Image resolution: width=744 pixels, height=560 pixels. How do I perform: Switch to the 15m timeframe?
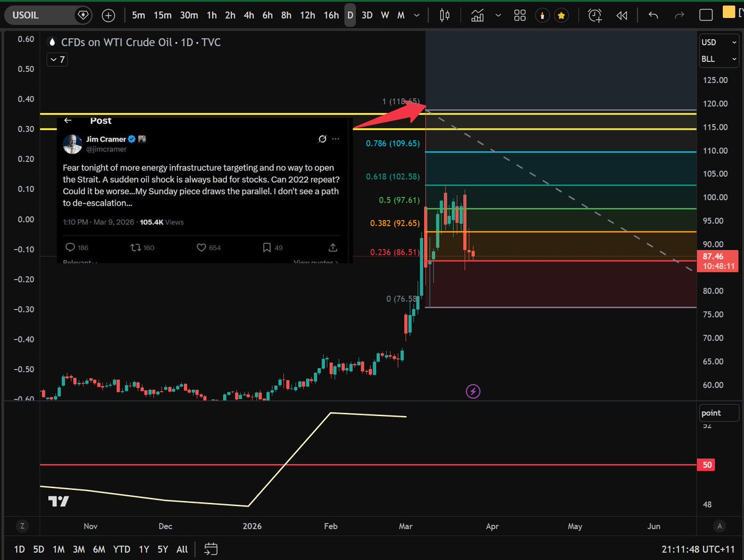[x=162, y=16]
